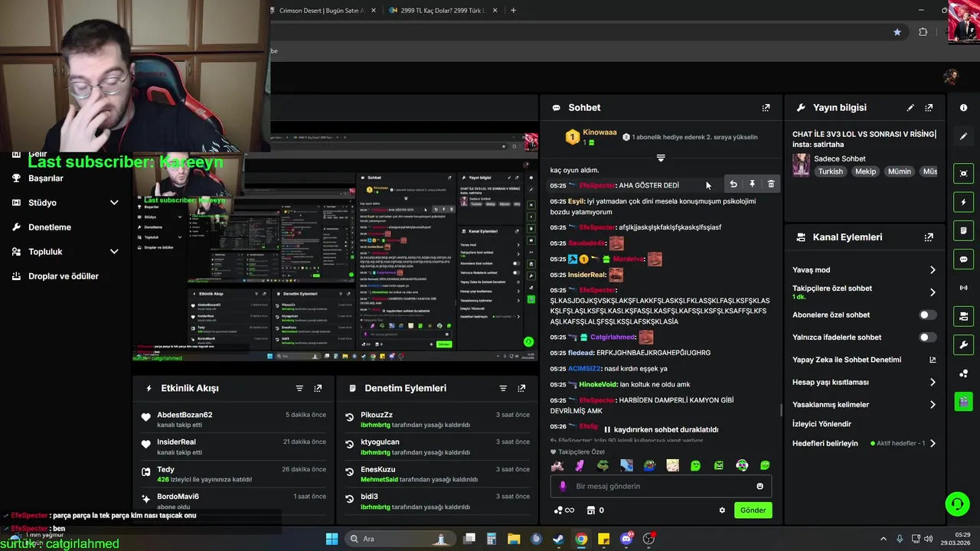This screenshot has width=980, height=551.
Task: Open Yasaklanmış kelimeler options arrow
Action: coord(933,405)
